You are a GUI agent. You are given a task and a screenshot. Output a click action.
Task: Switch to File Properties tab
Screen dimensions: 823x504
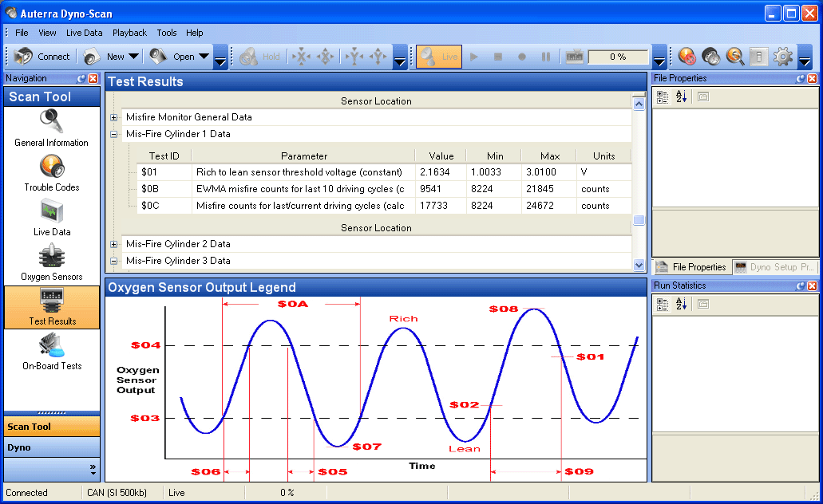click(x=691, y=267)
